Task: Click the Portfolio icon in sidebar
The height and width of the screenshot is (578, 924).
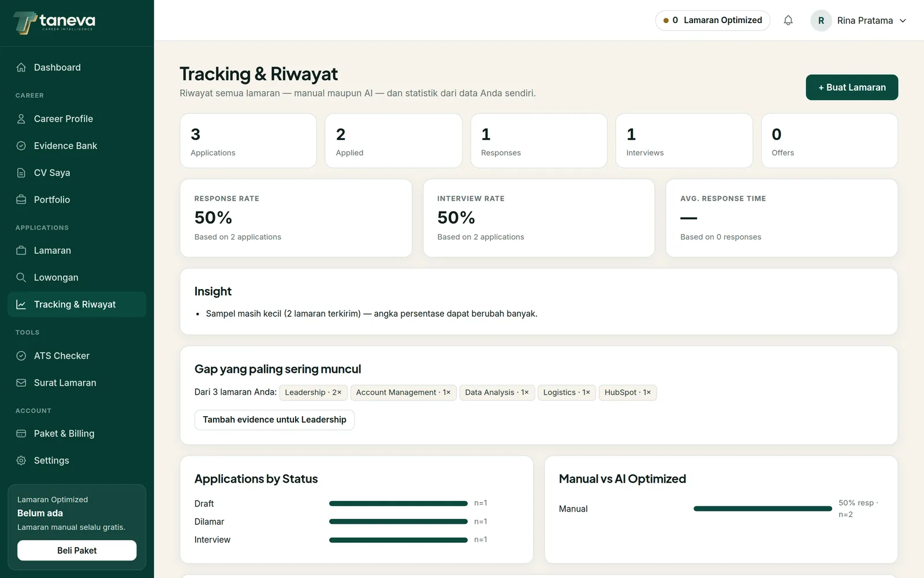Action: 21,199
